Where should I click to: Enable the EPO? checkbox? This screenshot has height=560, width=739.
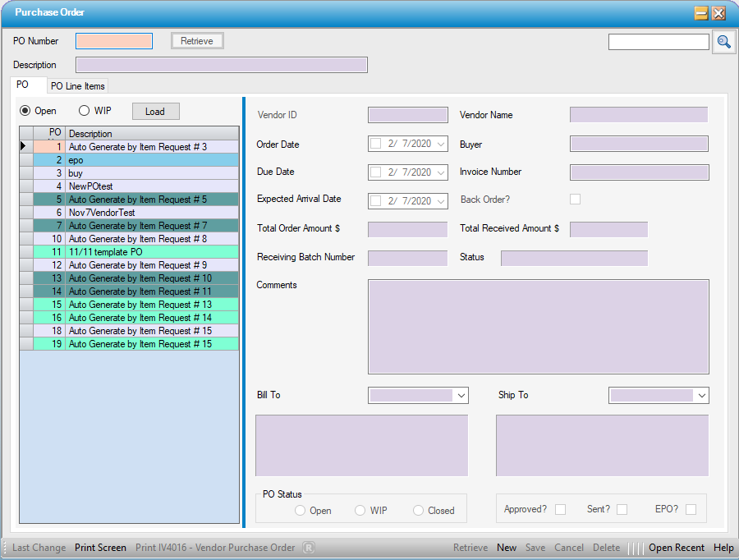[690, 509]
